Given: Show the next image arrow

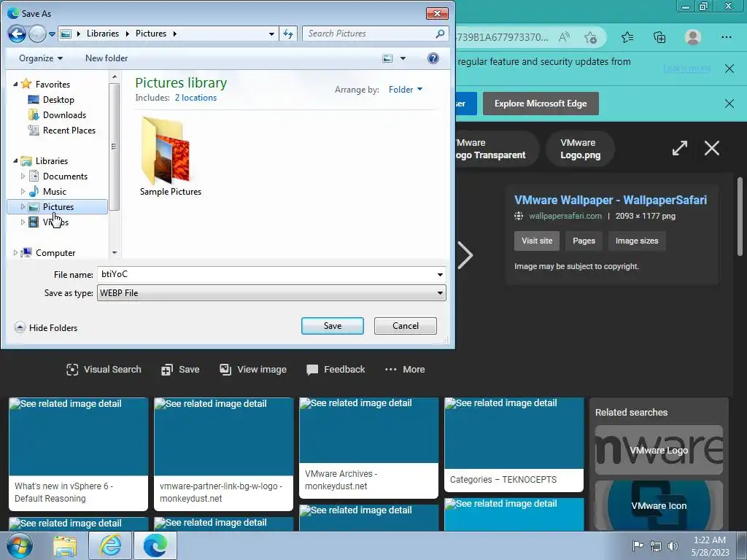Looking at the screenshot, I should pos(465,255).
